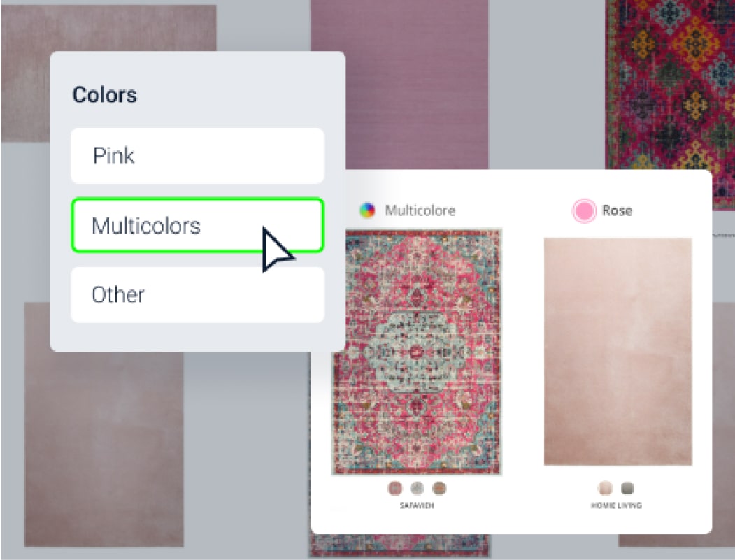
Task: Open the colorful diamond-pattern rug in background
Action: (x=670, y=85)
